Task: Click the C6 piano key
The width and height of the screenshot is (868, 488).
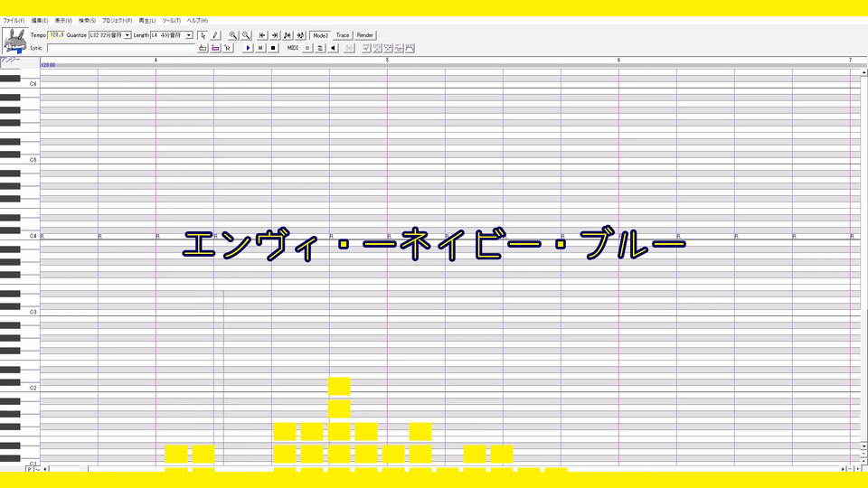Action: pos(20,84)
